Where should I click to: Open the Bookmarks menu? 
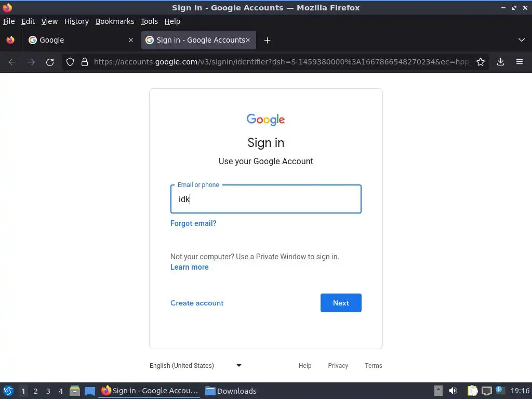click(x=115, y=21)
